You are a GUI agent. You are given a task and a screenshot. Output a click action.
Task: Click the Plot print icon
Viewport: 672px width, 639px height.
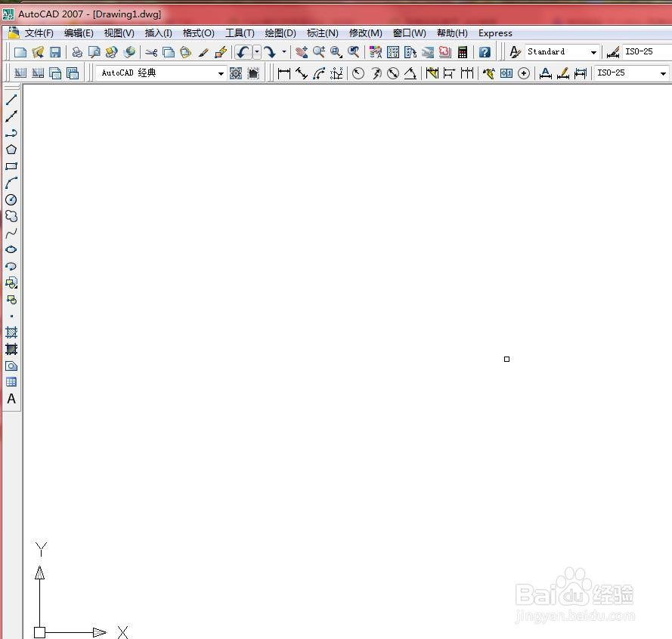click(77, 52)
